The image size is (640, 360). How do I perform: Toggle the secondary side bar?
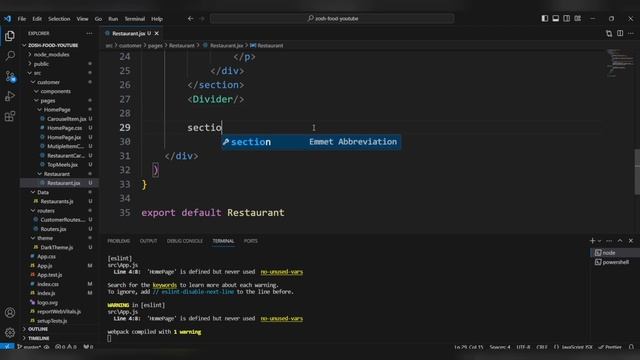pyautogui.click(x=567, y=18)
